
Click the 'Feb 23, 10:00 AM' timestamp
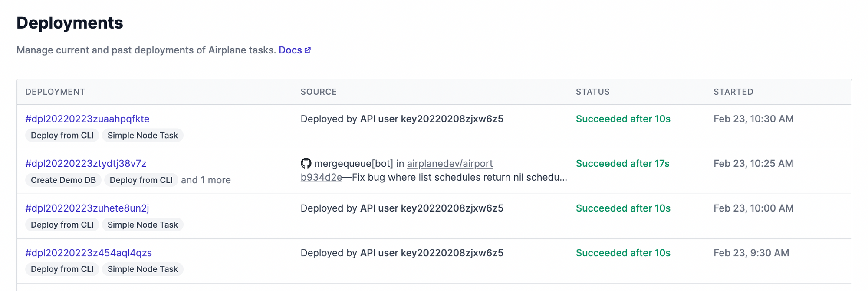(x=753, y=208)
